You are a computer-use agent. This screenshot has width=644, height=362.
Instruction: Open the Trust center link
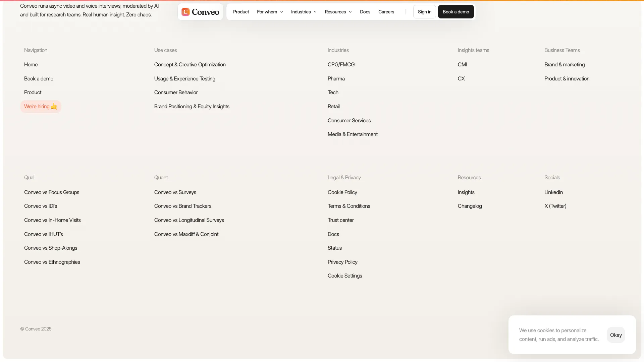(x=340, y=220)
